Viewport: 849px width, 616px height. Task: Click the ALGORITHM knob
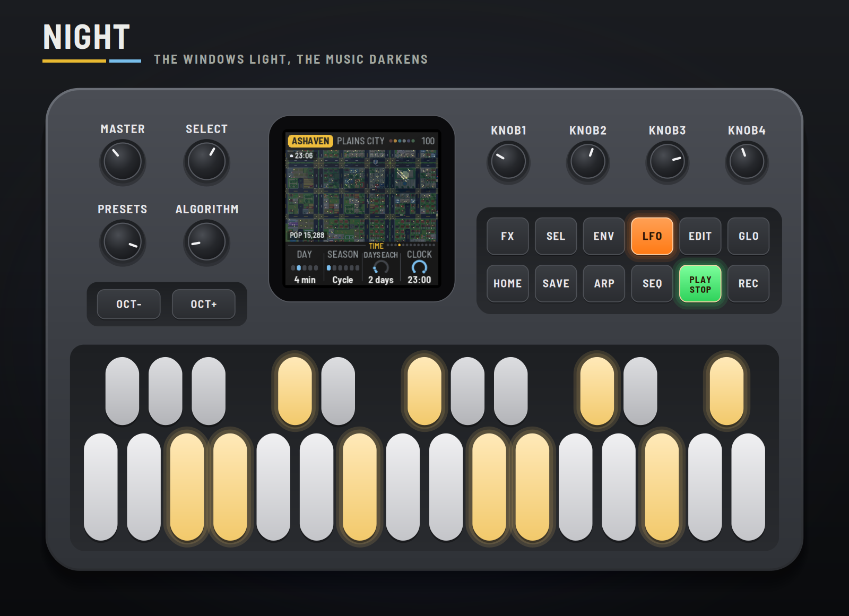[206, 242]
